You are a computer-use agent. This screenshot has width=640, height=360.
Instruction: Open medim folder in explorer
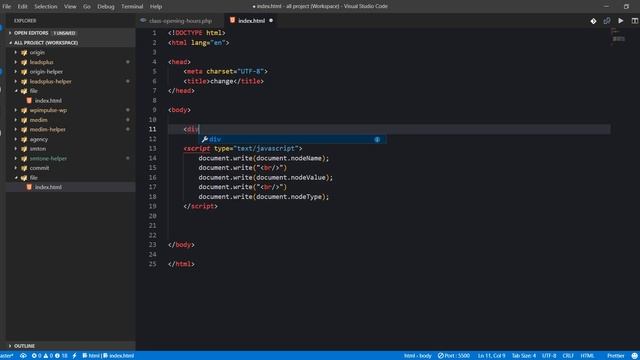click(x=38, y=120)
